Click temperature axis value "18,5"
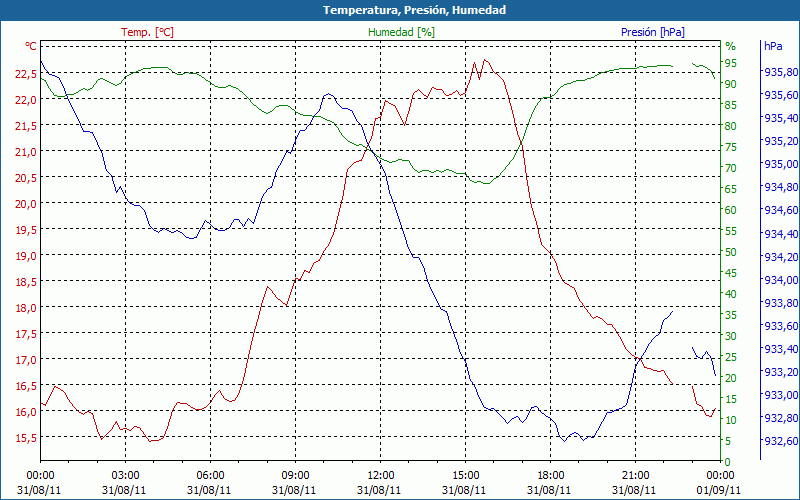Image resolution: width=800 pixels, height=500 pixels. (x=26, y=282)
